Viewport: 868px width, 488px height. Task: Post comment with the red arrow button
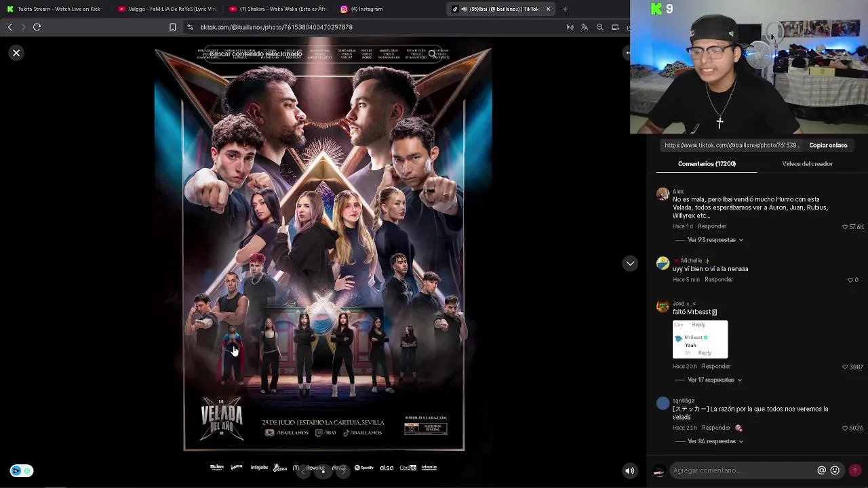pos(855,470)
